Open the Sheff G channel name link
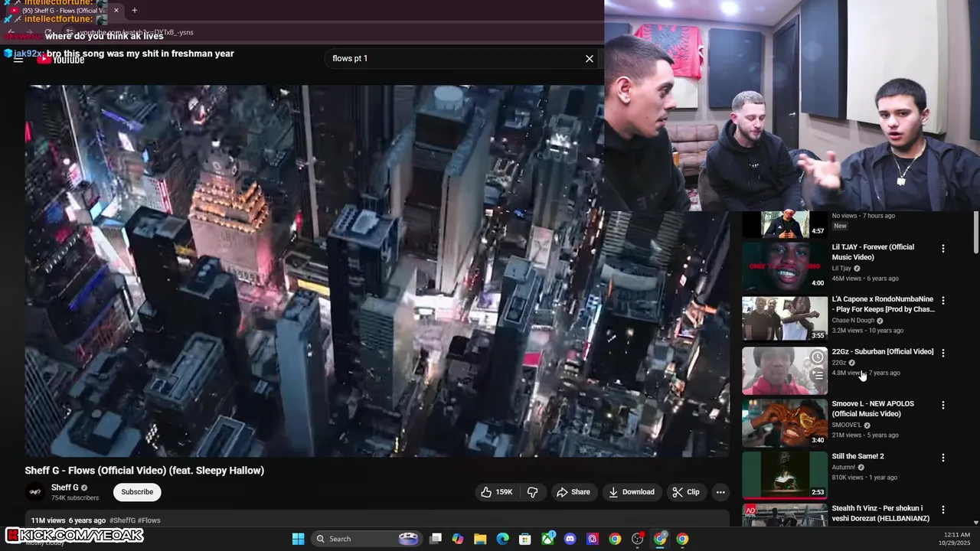The height and width of the screenshot is (551, 980). [x=65, y=487]
